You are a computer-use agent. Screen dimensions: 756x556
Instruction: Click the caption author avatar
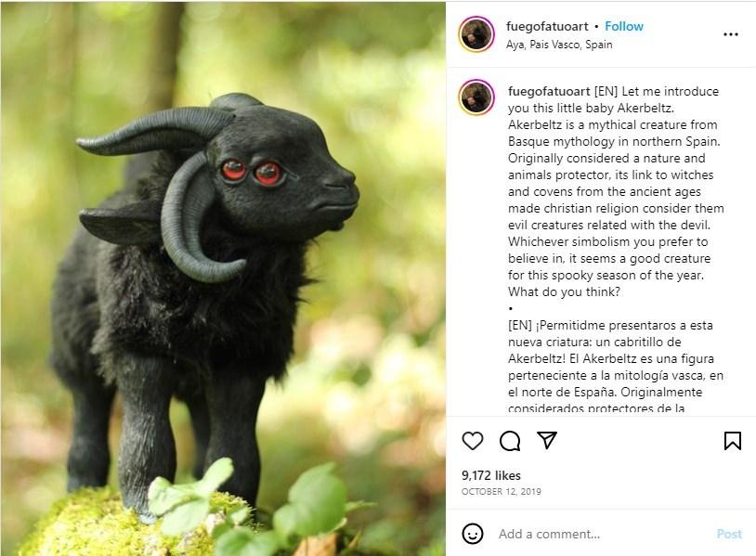(476, 97)
